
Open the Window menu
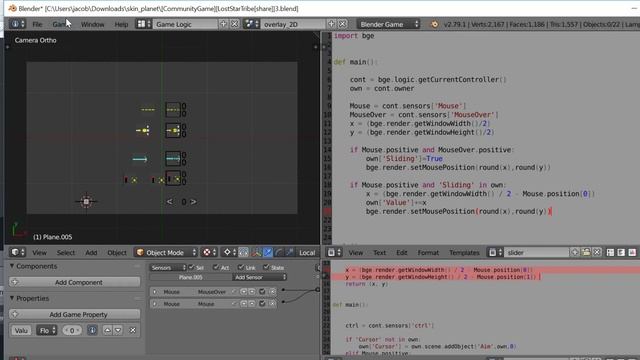tap(93, 24)
